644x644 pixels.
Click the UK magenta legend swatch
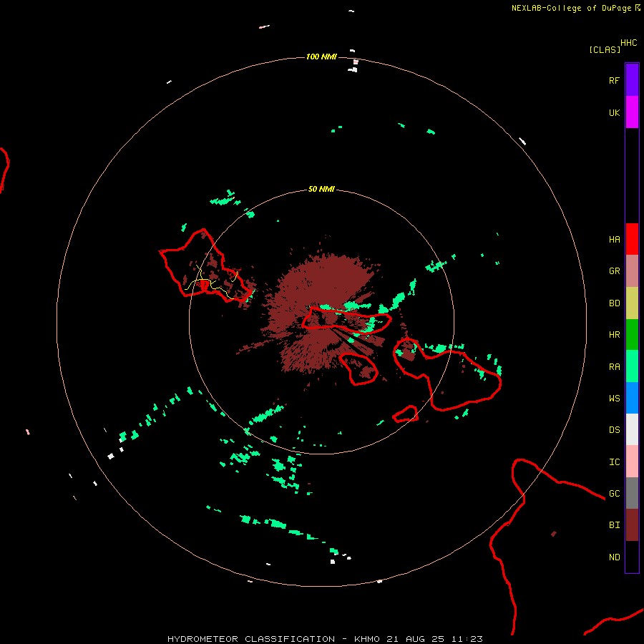(632, 112)
